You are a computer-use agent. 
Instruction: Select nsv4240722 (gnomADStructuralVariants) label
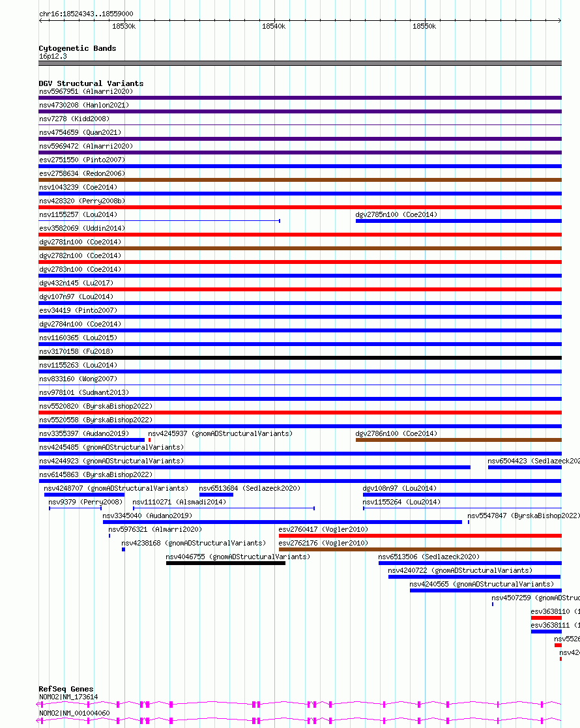click(x=460, y=571)
